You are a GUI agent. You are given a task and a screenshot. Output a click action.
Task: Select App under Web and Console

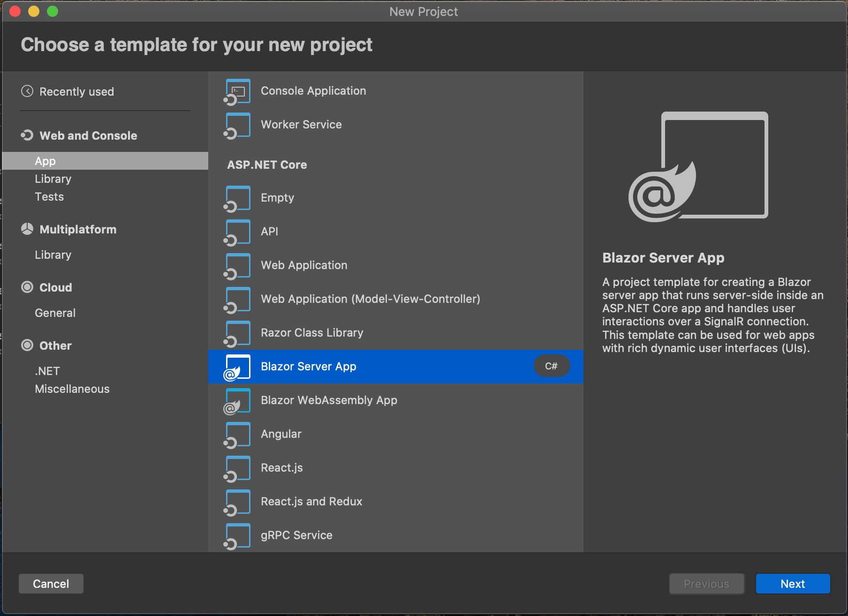coord(105,161)
